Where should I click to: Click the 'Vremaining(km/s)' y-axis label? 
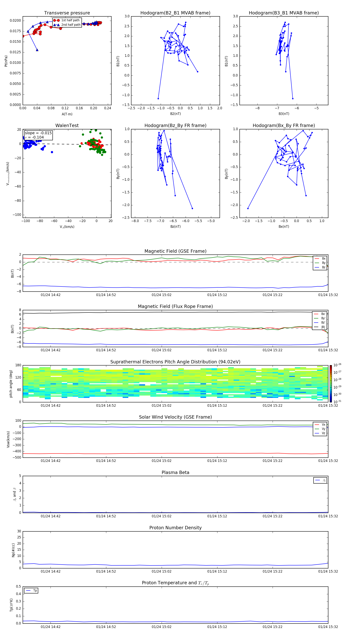(8, 173)
